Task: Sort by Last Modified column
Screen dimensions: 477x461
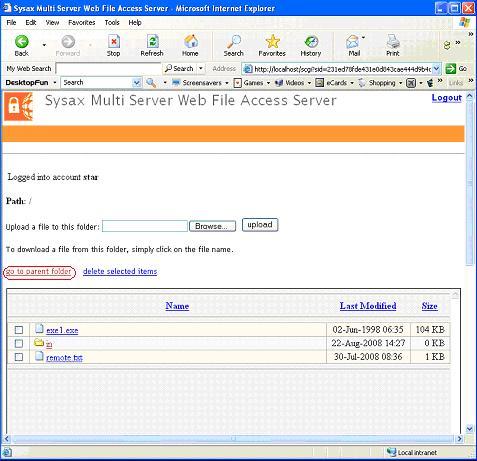Action: pos(368,306)
